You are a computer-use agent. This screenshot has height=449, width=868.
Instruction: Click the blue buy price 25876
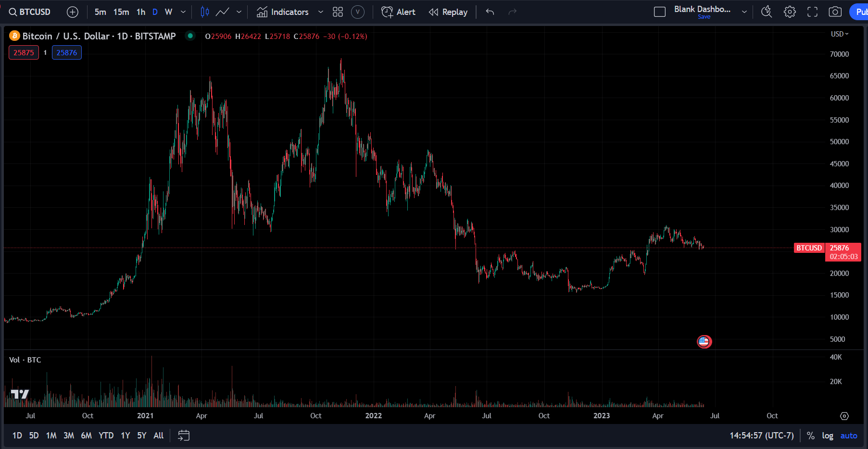pos(66,53)
